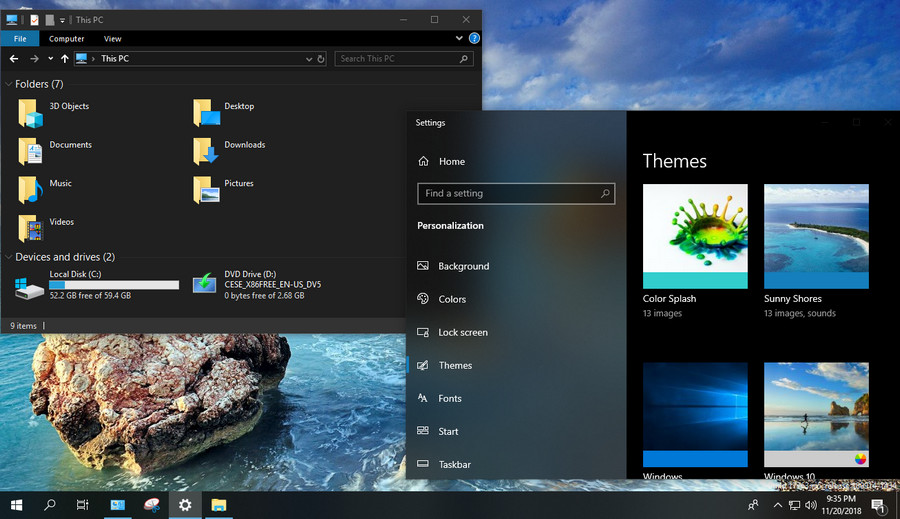Collapse the Folders (7) group
900x519 pixels.
(9, 85)
